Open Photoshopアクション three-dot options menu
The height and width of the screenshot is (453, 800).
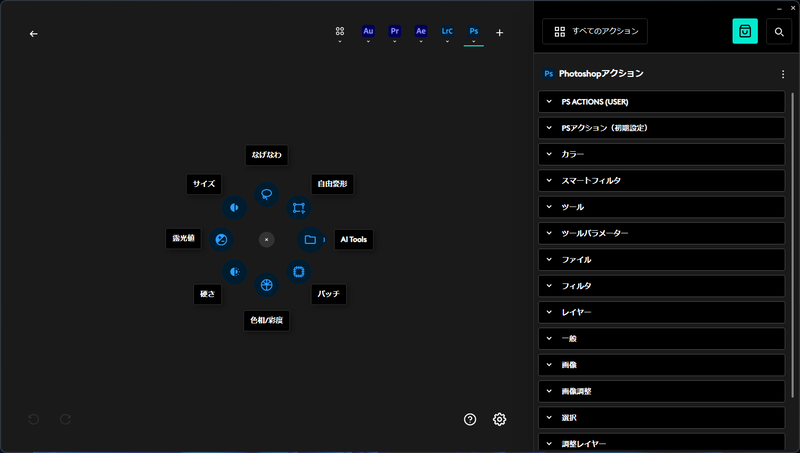tap(783, 74)
